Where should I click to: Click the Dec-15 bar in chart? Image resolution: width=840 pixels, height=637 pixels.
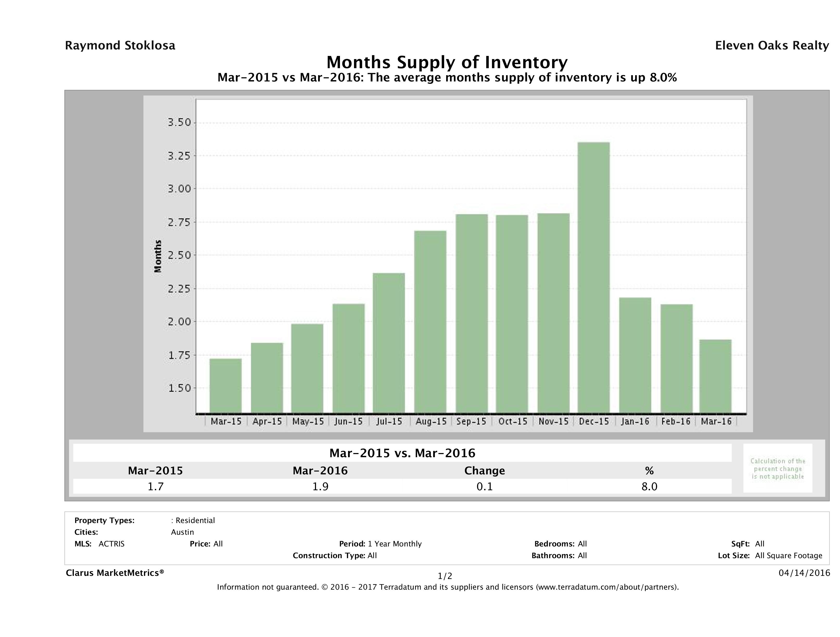coord(593,277)
